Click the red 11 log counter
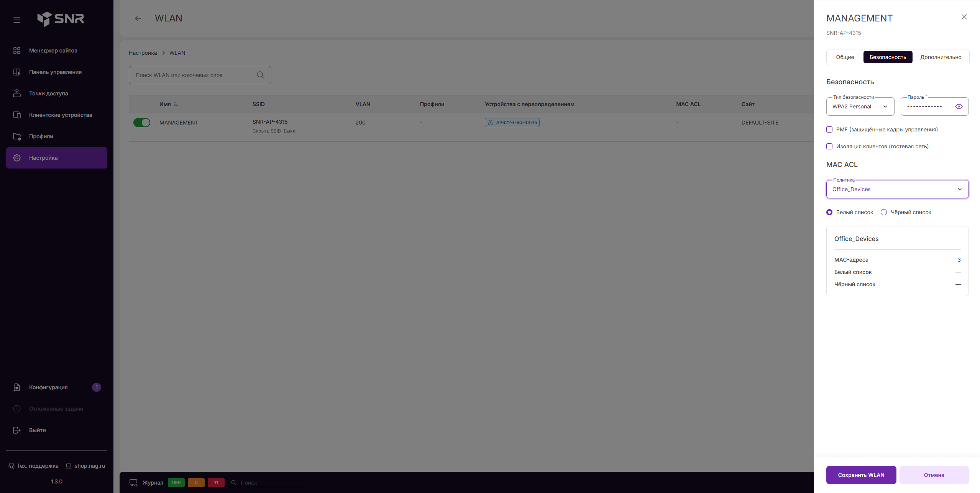Screen dimensions: 980x493 pyautogui.click(x=216, y=483)
